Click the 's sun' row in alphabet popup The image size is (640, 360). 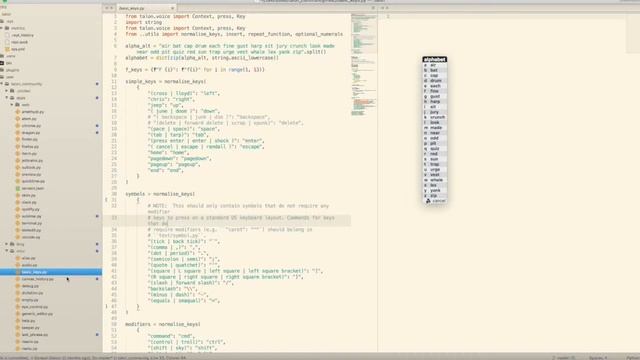coord(435,159)
